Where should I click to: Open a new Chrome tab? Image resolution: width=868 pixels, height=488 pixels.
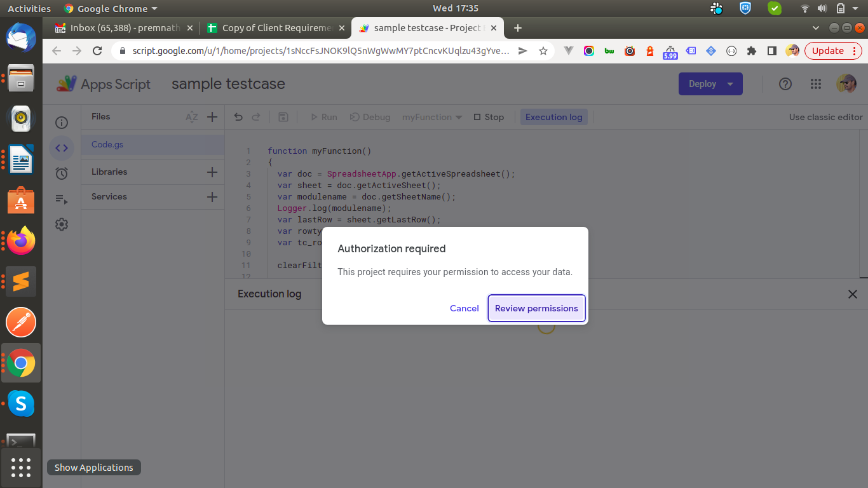[x=518, y=28]
